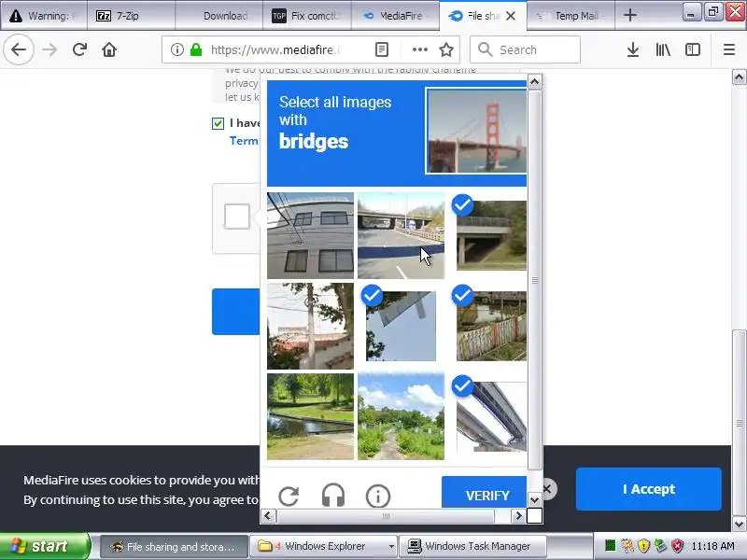The width and height of the screenshot is (747, 560).
Task: Open Windows Explorer taskbar group dropdown arrow
Action: (x=391, y=546)
